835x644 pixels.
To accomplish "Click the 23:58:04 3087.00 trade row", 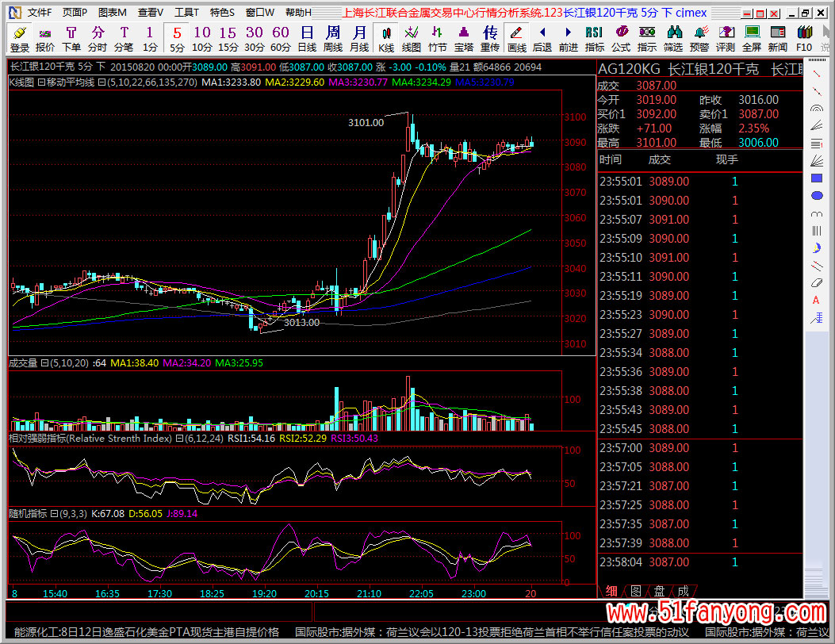I will click(x=699, y=562).
